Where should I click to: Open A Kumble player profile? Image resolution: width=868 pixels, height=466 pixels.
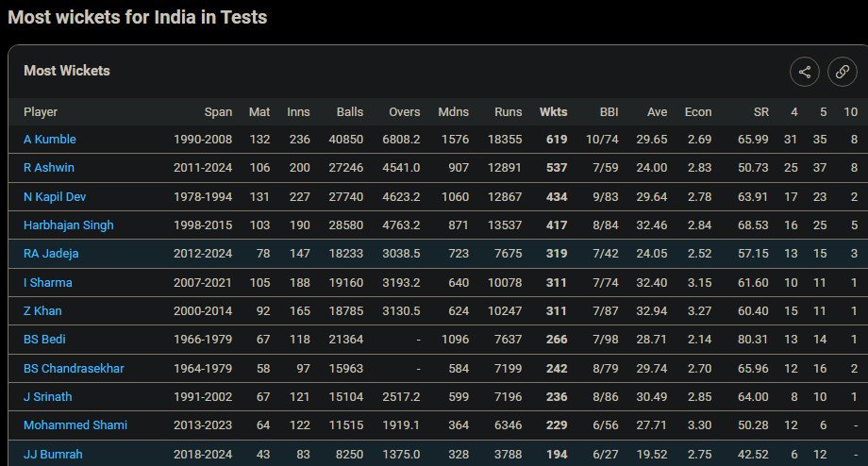click(50, 140)
